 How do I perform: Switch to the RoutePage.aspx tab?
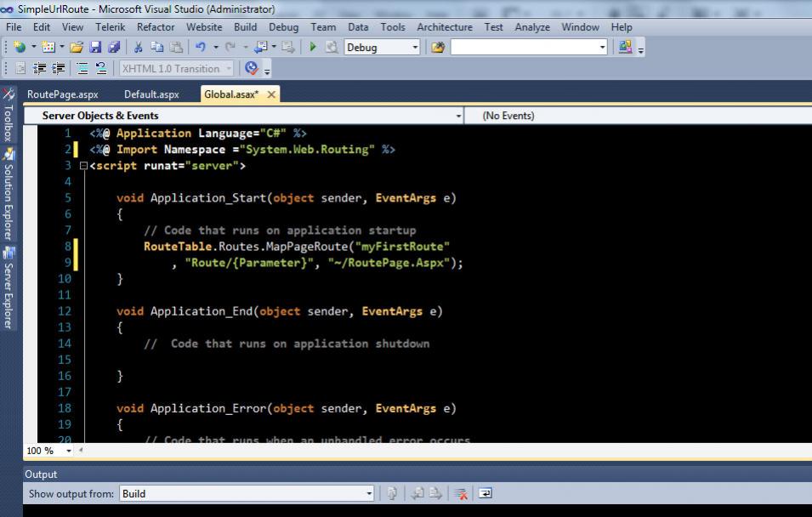tap(62, 94)
